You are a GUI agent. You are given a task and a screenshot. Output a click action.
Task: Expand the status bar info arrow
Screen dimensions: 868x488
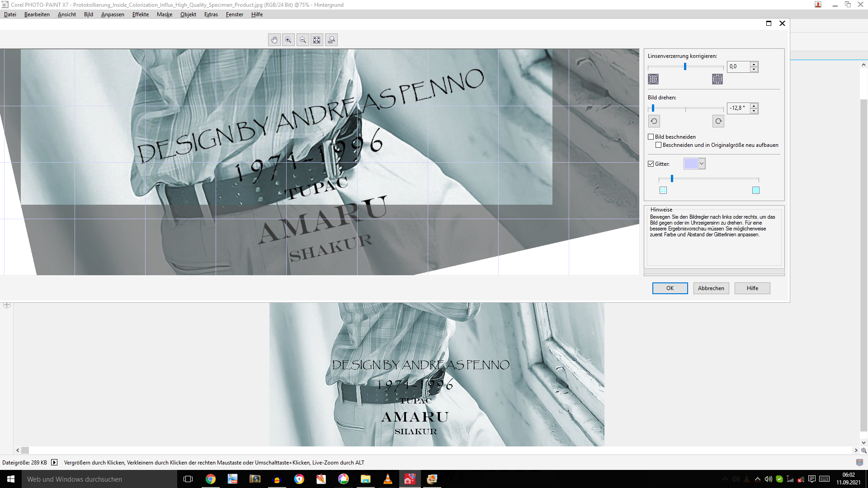point(54,462)
